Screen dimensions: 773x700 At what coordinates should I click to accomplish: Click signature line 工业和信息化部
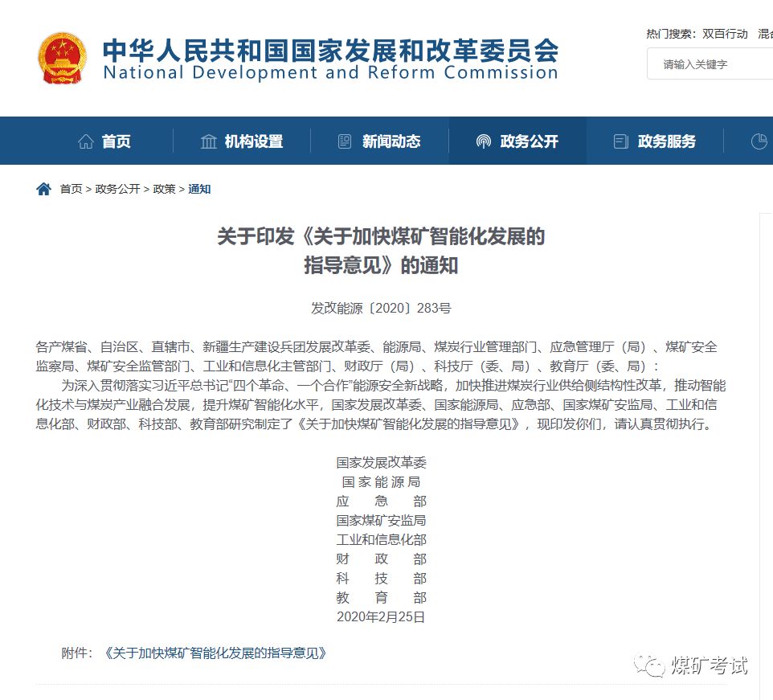381,539
